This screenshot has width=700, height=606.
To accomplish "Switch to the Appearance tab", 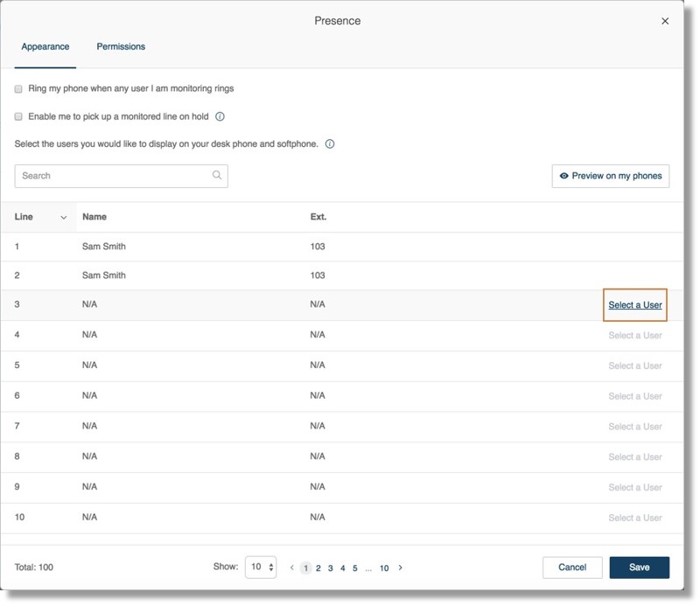I will pyautogui.click(x=45, y=47).
